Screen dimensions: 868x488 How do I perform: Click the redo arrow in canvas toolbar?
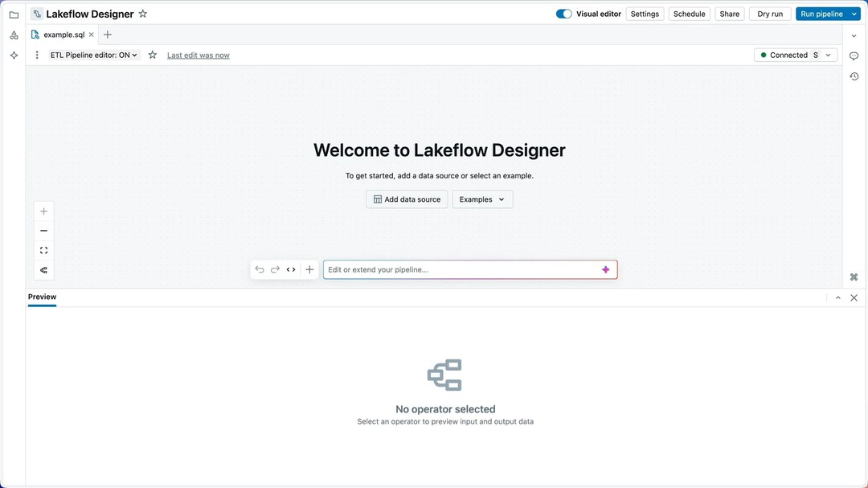coord(275,270)
